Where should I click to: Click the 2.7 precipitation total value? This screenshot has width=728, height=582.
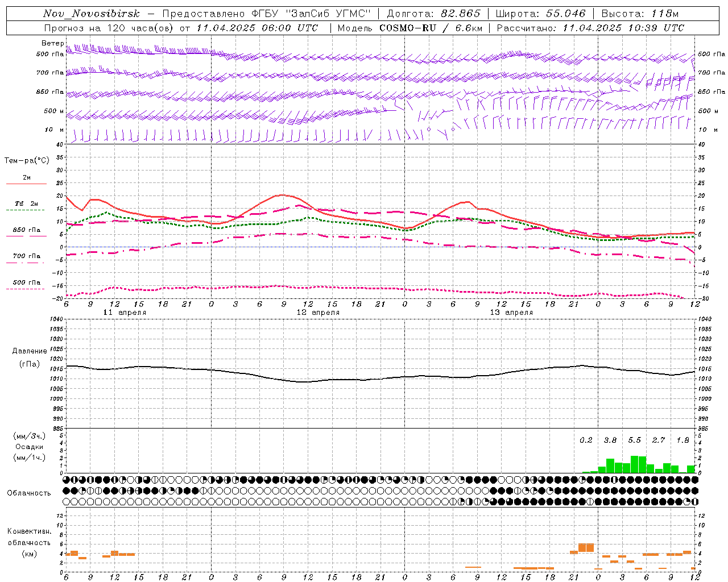tap(659, 440)
